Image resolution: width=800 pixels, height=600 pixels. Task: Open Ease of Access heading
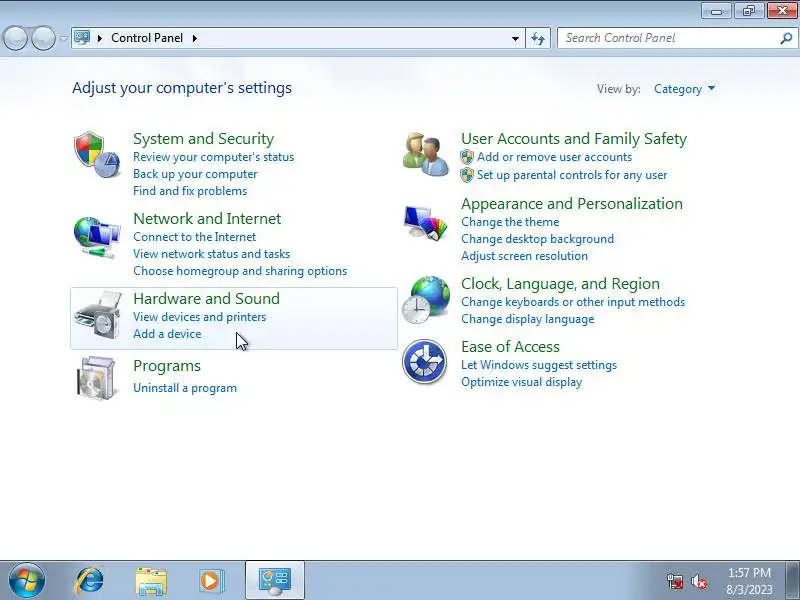click(510, 347)
